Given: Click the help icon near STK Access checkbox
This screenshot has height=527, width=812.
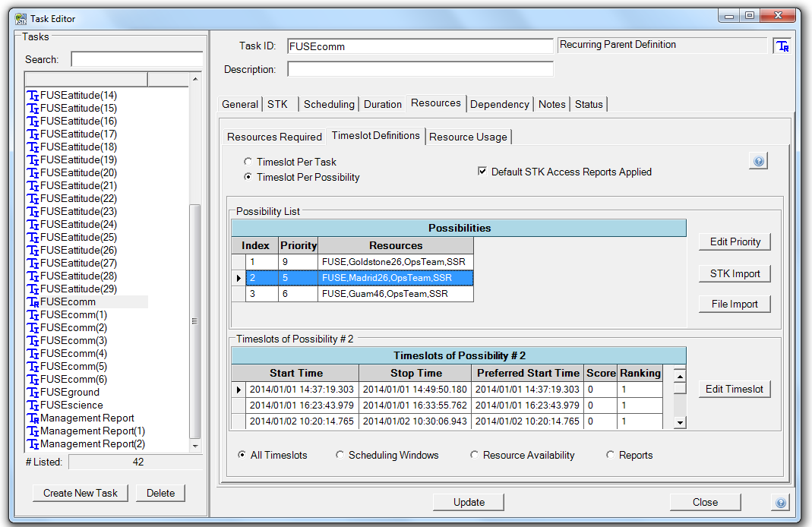Looking at the screenshot, I should [757, 161].
